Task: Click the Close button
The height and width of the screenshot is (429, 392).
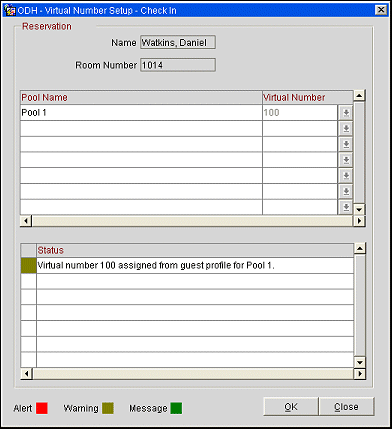Action: point(346,407)
